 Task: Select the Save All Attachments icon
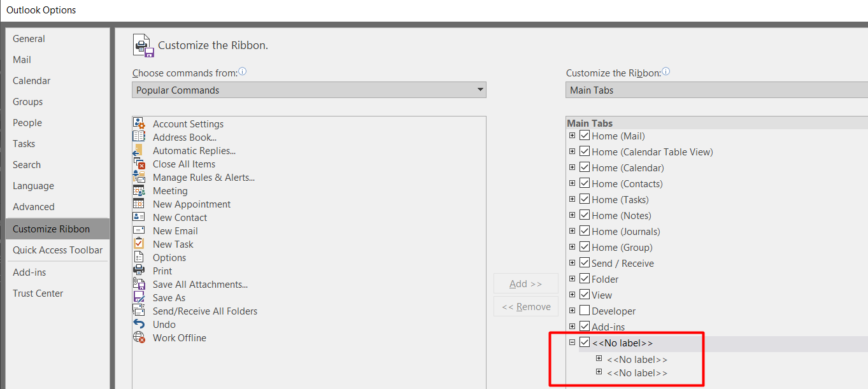point(139,284)
